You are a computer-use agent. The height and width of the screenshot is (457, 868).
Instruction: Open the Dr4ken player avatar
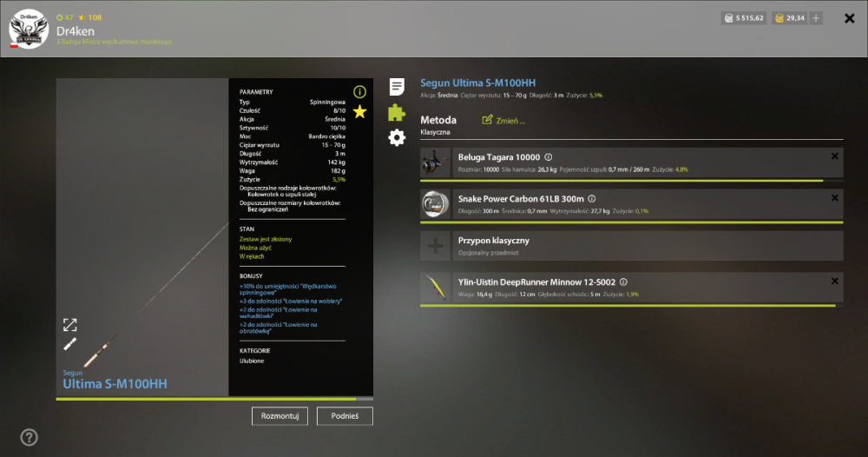(29, 29)
